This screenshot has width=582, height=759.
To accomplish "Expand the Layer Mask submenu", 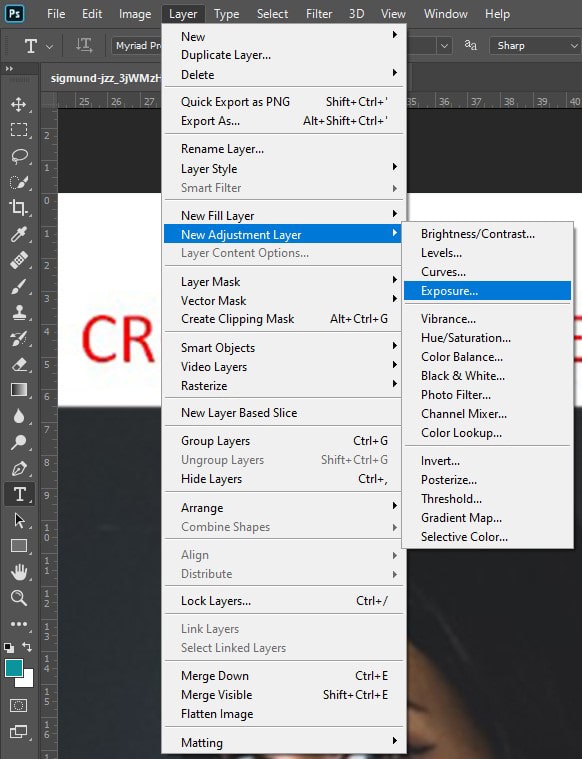I will (x=284, y=282).
